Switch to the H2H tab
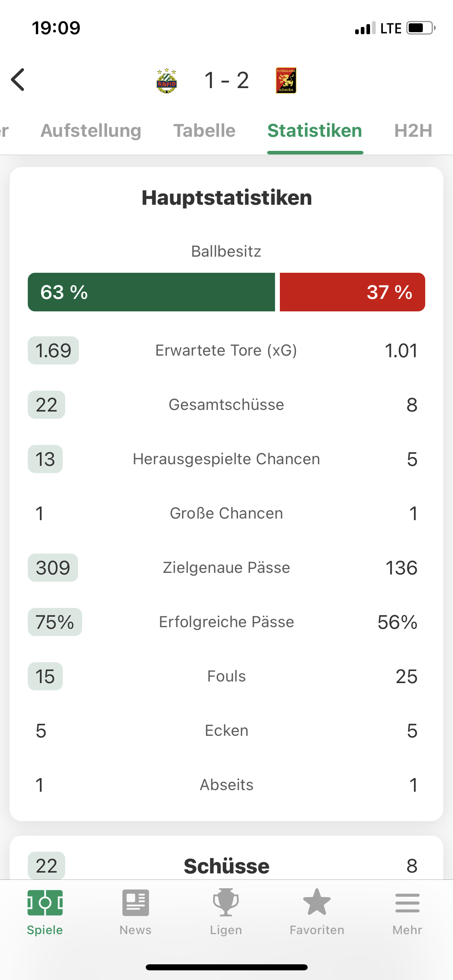Screen dimensions: 453x980 click(414, 131)
